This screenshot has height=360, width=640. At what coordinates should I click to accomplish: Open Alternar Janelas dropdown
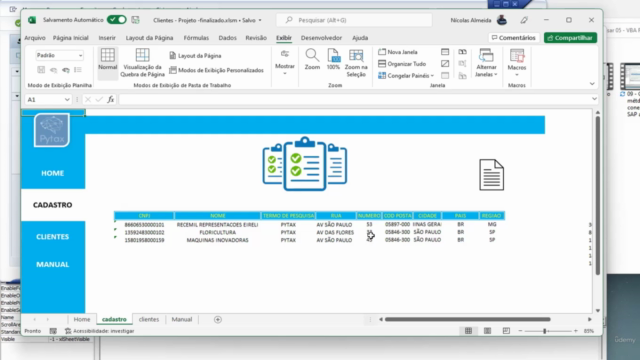click(x=486, y=62)
